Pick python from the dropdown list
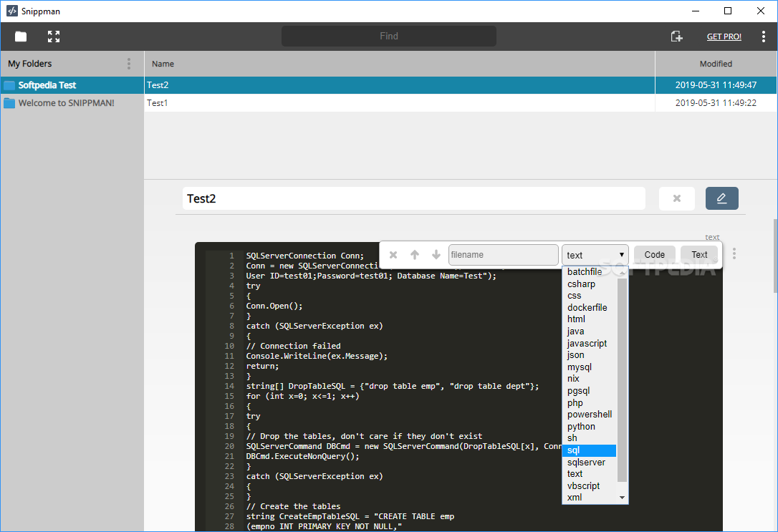778x532 pixels. pyautogui.click(x=590, y=427)
